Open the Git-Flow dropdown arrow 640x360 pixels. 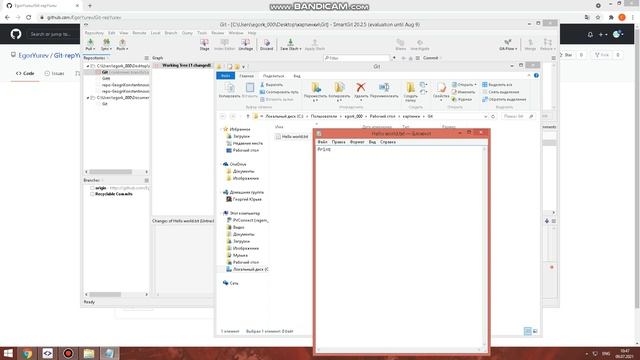(516, 49)
